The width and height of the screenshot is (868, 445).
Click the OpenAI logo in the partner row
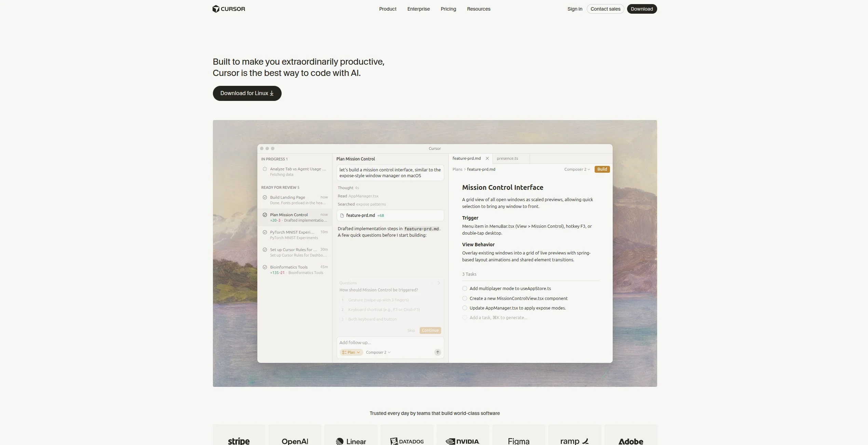tap(294, 441)
